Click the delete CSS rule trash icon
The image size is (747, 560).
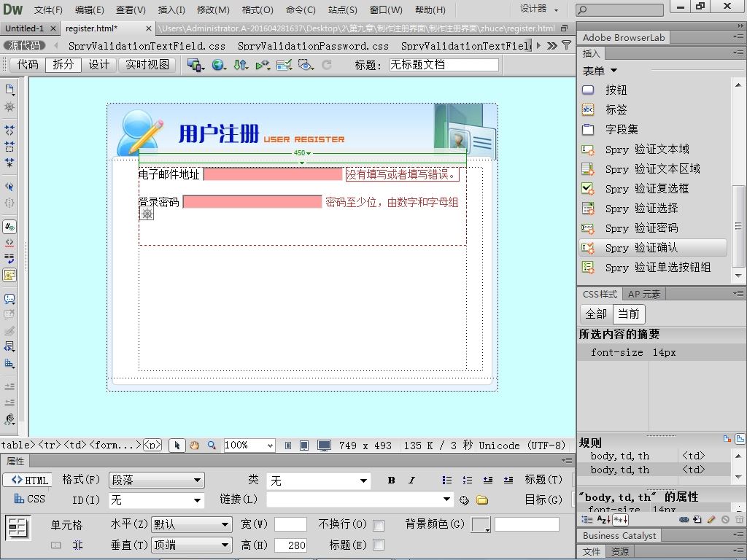pyautogui.click(x=739, y=519)
